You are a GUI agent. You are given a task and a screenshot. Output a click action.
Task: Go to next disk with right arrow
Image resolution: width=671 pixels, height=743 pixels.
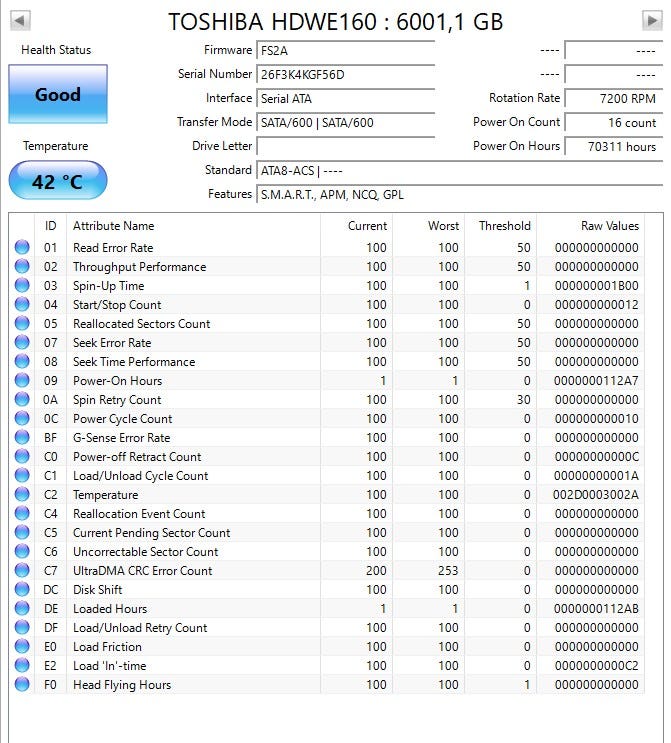pos(652,20)
